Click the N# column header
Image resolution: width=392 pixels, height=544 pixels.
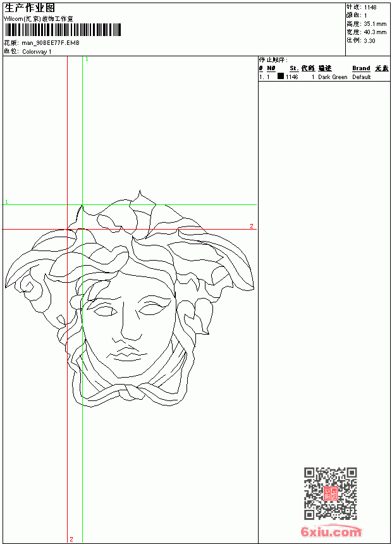point(271,68)
